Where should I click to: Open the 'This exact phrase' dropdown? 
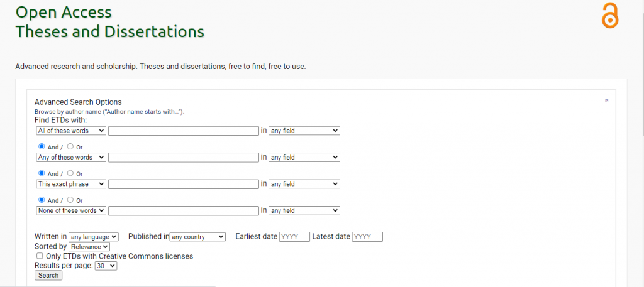click(x=71, y=184)
